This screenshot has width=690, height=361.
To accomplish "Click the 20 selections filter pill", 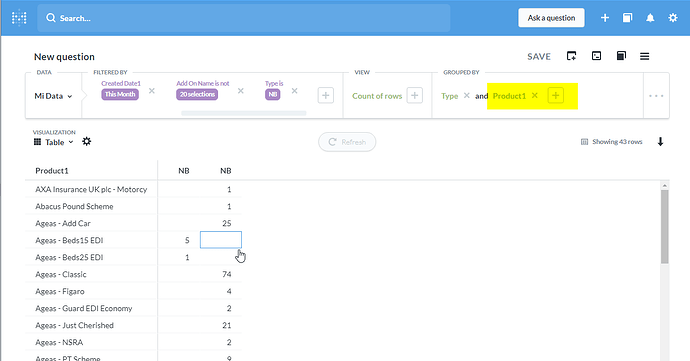I will click(197, 94).
